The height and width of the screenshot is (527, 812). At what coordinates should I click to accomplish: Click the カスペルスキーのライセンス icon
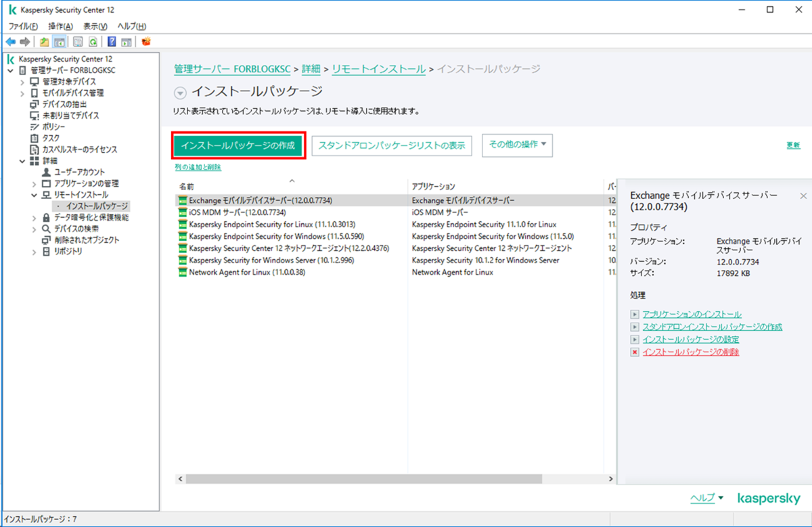pos(35,150)
